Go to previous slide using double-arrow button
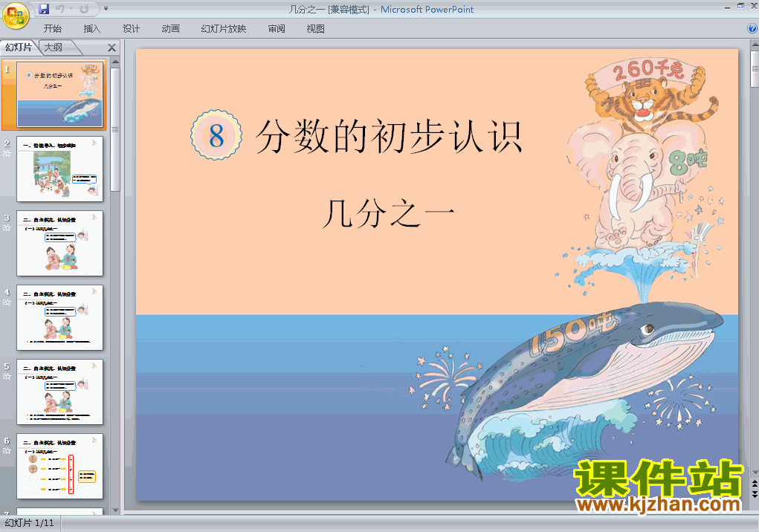 pyautogui.click(x=755, y=484)
